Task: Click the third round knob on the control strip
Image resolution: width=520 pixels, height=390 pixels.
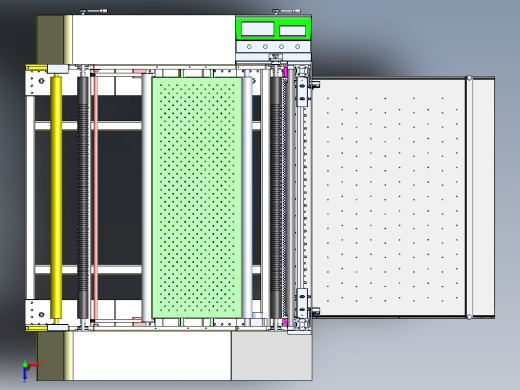Action: (x=281, y=47)
